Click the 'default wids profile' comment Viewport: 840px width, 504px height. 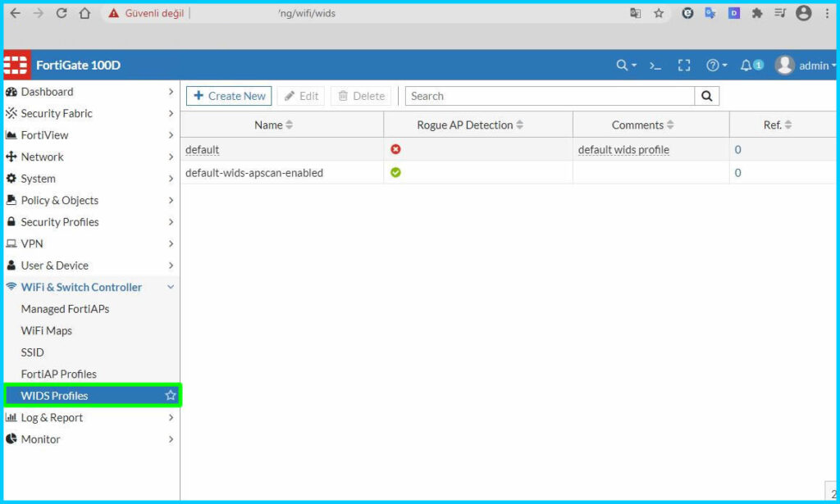[x=623, y=150]
